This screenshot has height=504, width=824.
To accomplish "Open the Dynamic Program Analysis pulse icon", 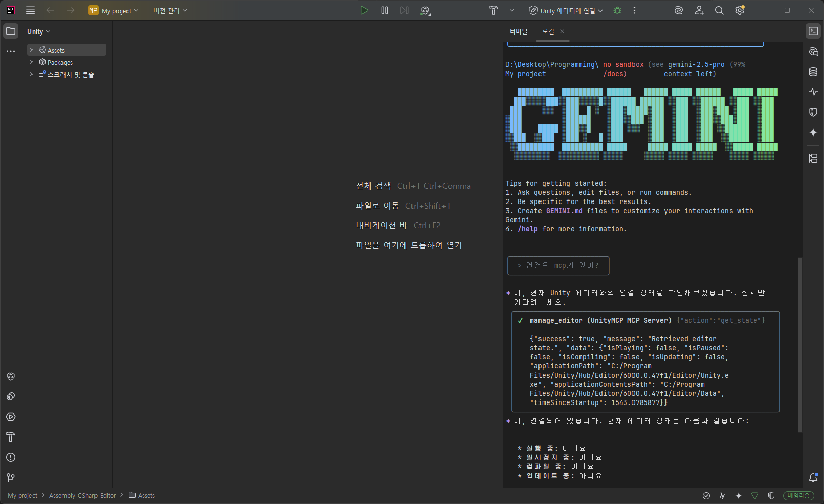I will pyautogui.click(x=813, y=92).
